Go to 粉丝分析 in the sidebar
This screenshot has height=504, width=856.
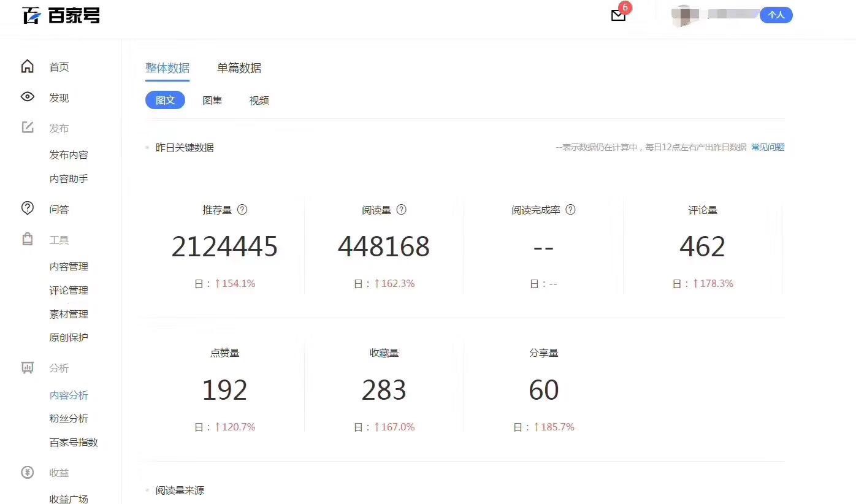[68, 418]
